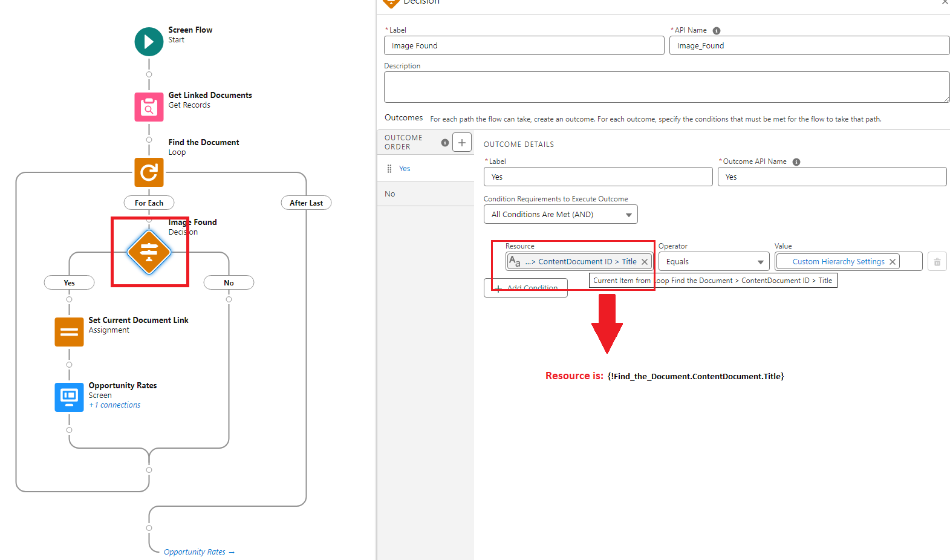The width and height of the screenshot is (950, 560).
Task: Show info tooltip beside Outcome API Name
Action: click(x=796, y=162)
